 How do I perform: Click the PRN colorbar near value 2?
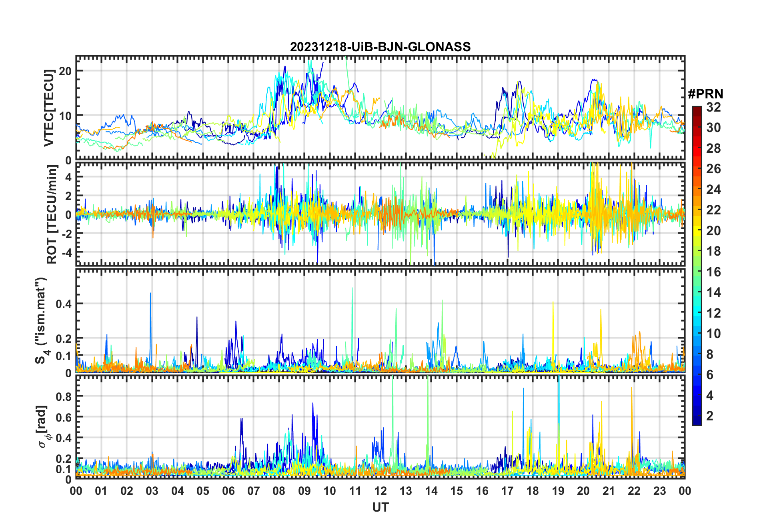[x=697, y=416]
